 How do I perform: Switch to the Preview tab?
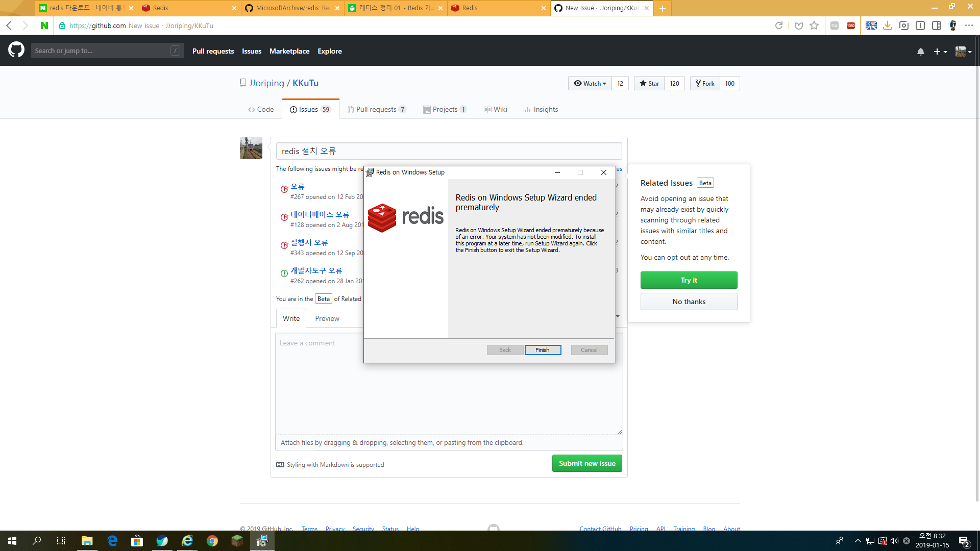click(x=327, y=318)
